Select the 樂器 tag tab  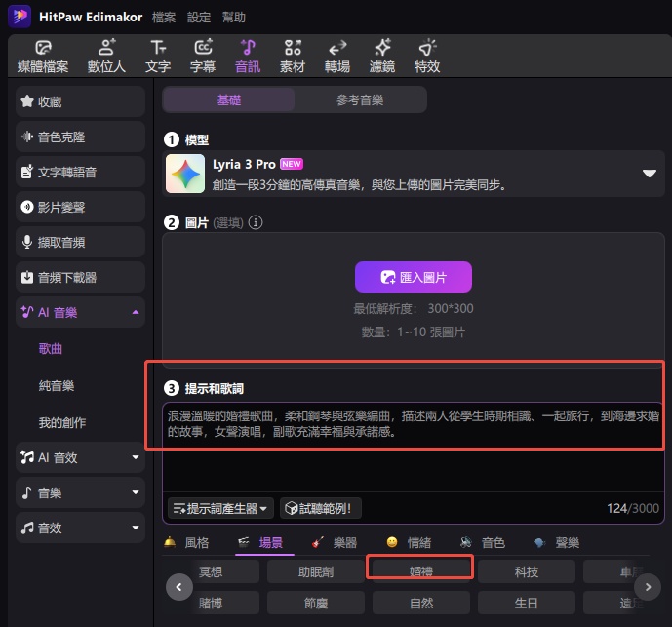tap(335, 542)
